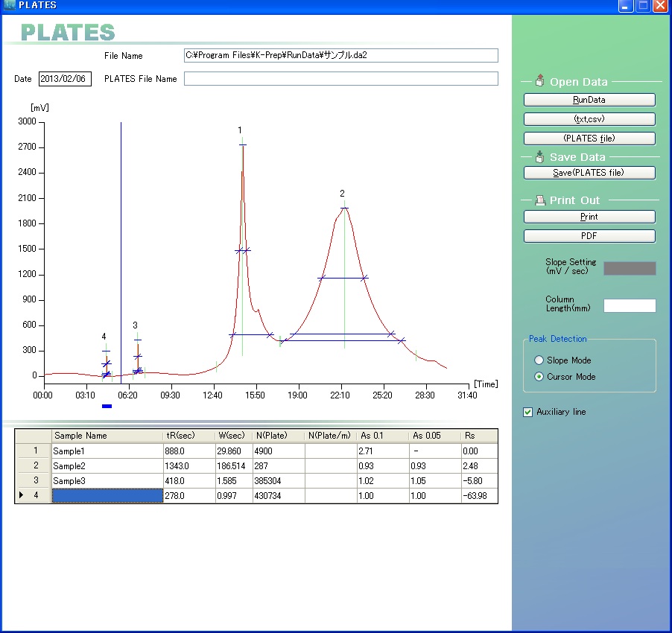
Task: Open a (PLATES file) button
Action: click(x=589, y=139)
